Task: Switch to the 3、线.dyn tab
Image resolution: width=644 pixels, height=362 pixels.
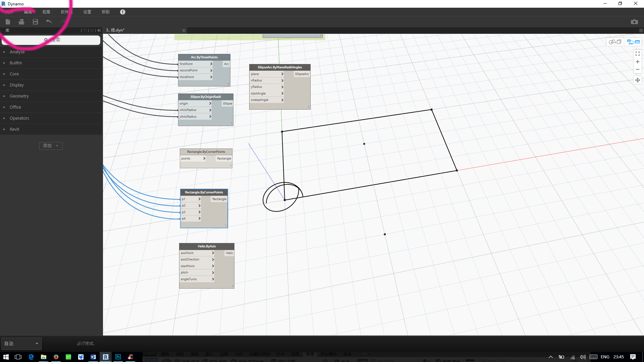Action: (x=115, y=30)
